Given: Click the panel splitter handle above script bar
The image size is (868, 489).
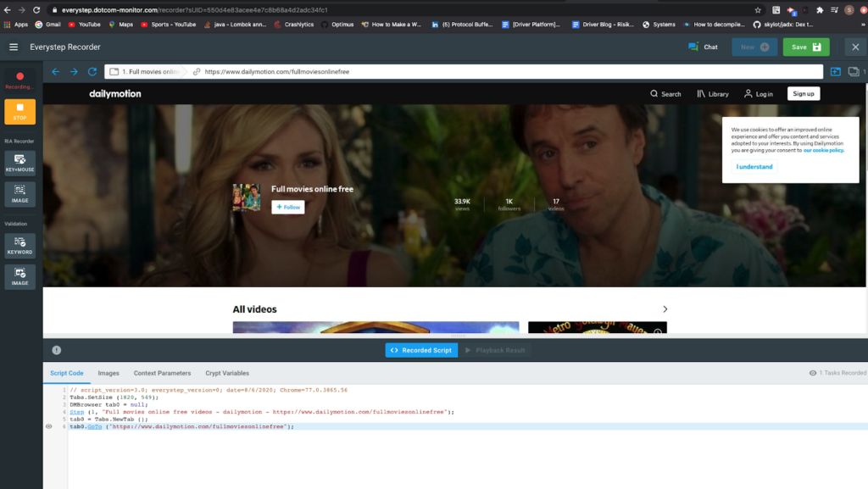Looking at the screenshot, I should pos(459,336).
